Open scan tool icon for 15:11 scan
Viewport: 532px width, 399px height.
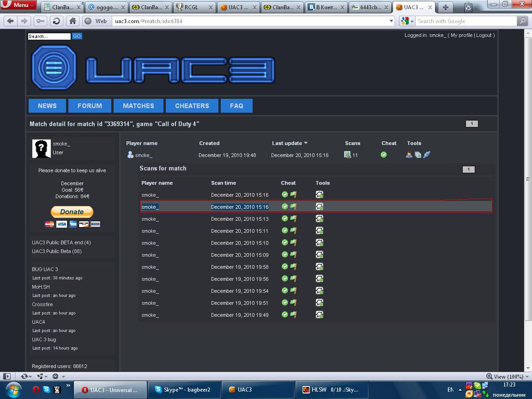pyautogui.click(x=319, y=231)
